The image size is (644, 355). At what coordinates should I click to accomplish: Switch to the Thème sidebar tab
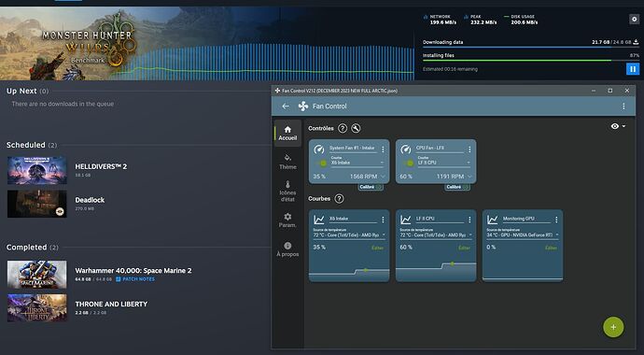287,162
